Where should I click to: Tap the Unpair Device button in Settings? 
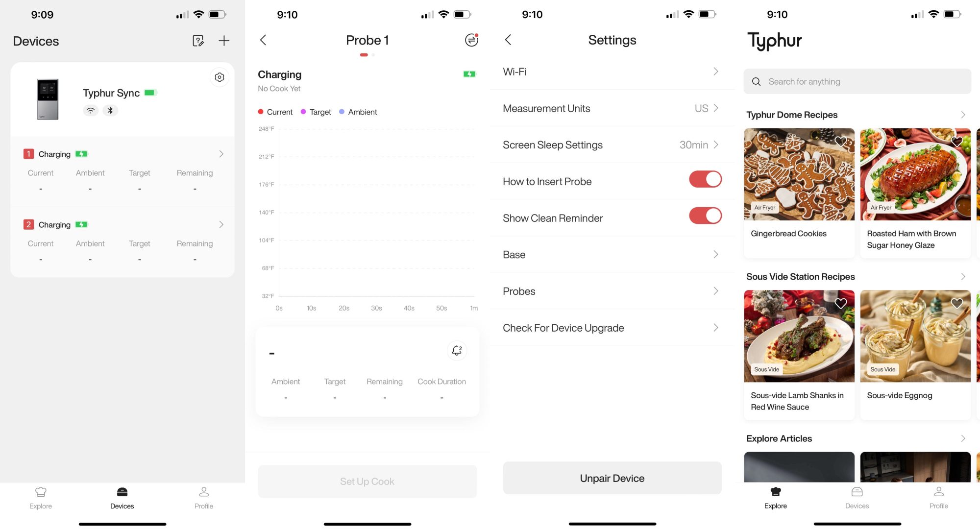pyautogui.click(x=612, y=479)
